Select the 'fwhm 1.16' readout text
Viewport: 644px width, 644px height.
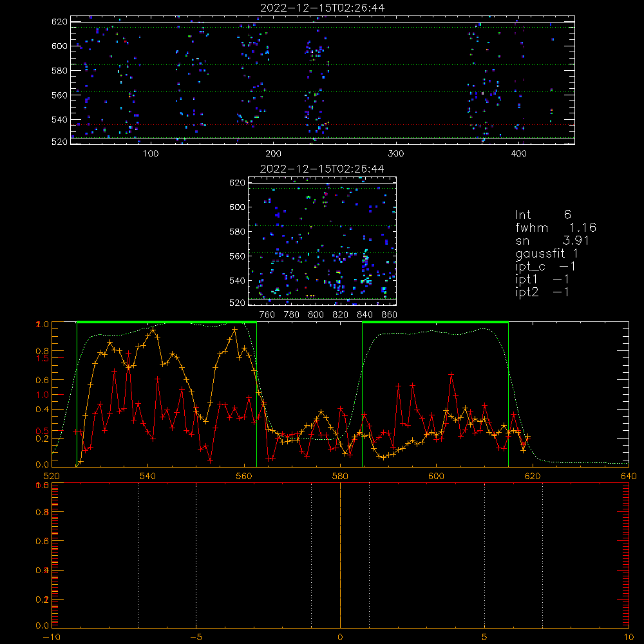pyautogui.click(x=556, y=227)
